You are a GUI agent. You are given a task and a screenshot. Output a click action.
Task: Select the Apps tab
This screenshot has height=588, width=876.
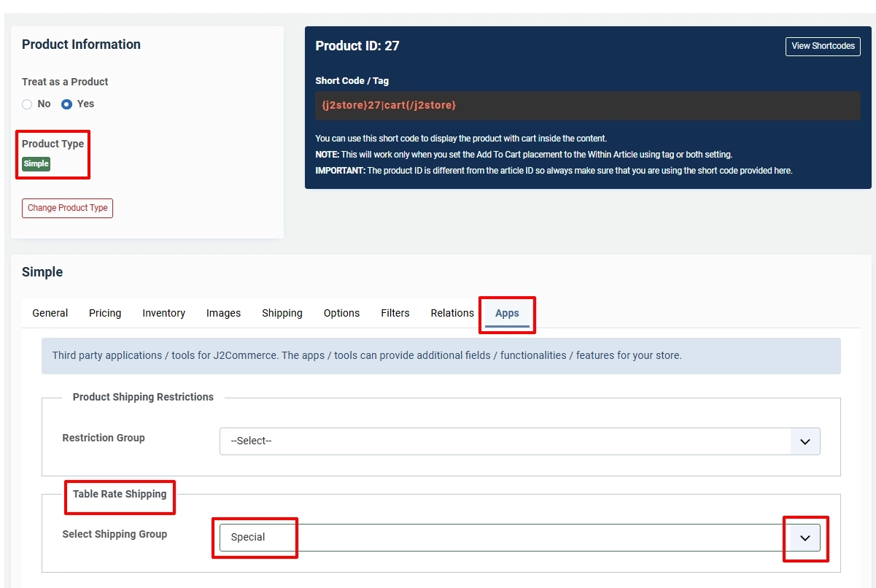click(507, 313)
